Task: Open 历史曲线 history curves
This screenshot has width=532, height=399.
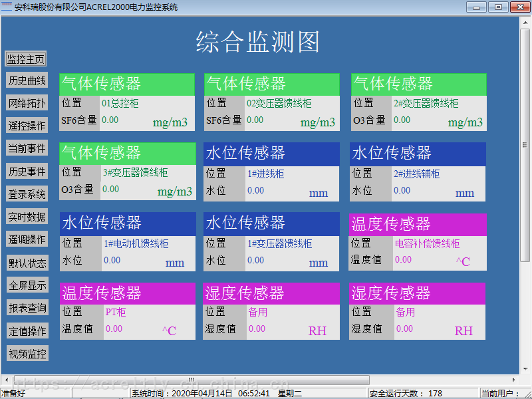Action: 27,80
